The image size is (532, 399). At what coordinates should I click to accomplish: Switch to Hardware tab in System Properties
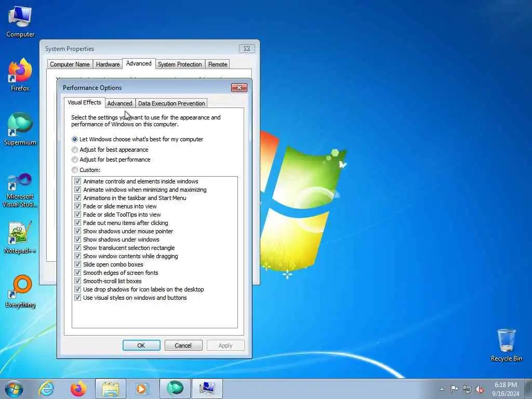(108, 64)
